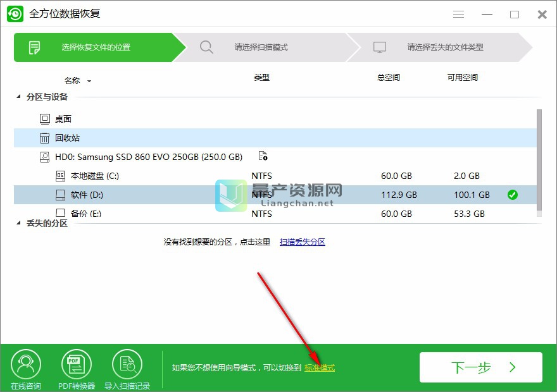Image resolution: width=557 pixels, height=392 pixels.
Task: Minimize the 全方位数据恢复 window
Action: tap(487, 14)
